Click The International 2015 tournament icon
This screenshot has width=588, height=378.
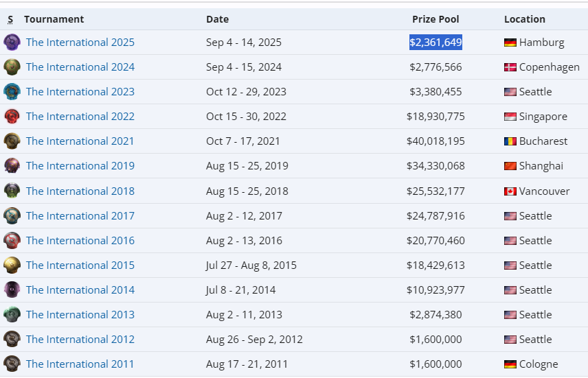(12, 265)
